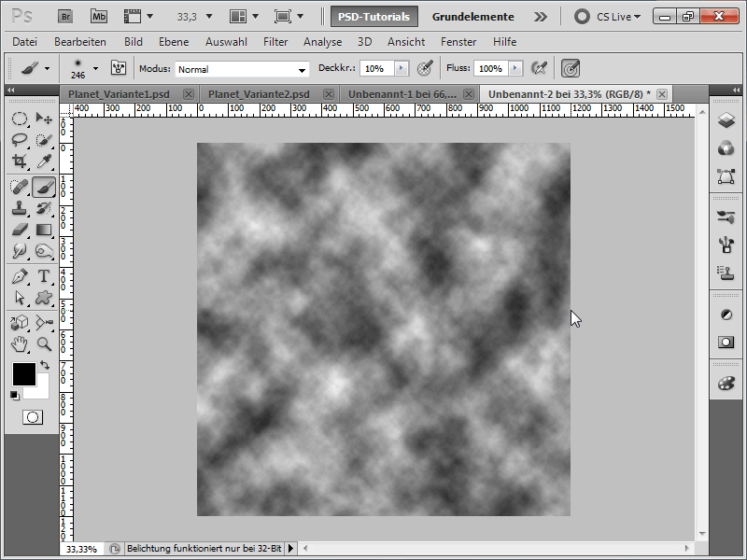Viewport: 747px width, 560px height.
Task: Open the status bar info arrow menu
Action: (x=290, y=548)
